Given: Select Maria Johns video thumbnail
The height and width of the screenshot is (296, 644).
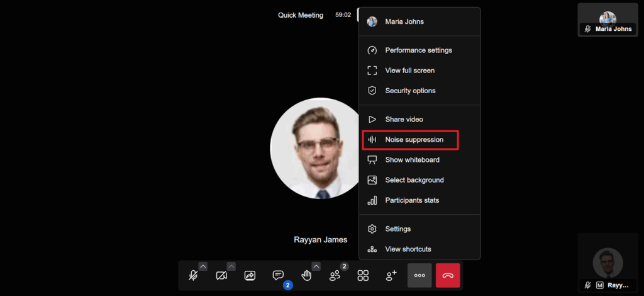Looking at the screenshot, I should (x=608, y=20).
